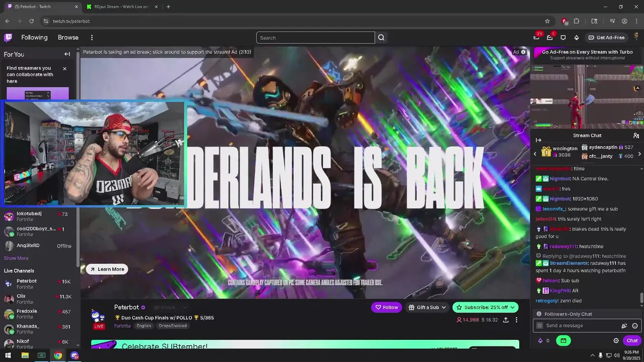Open the green channel points chest
644x362 pixels.
click(563, 340)
